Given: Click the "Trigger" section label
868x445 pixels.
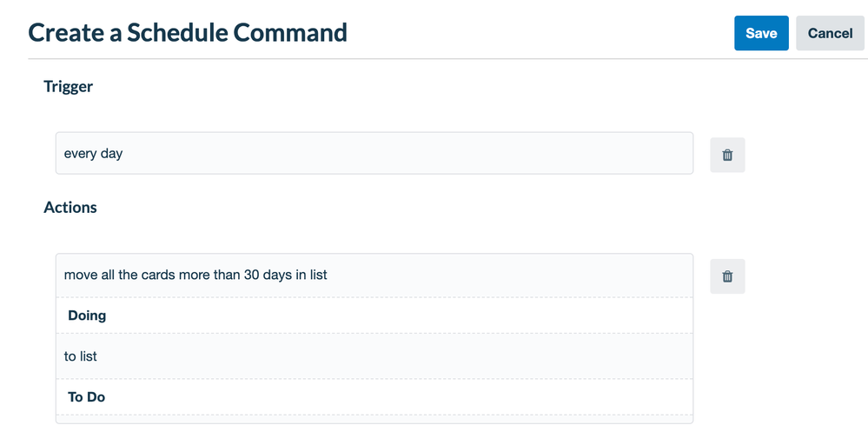Looking at the screenshot, I should coord(68,86).
